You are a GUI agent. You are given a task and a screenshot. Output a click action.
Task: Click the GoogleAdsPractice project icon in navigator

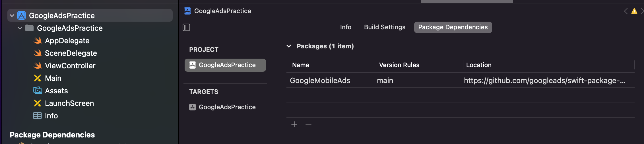point(22,15)
